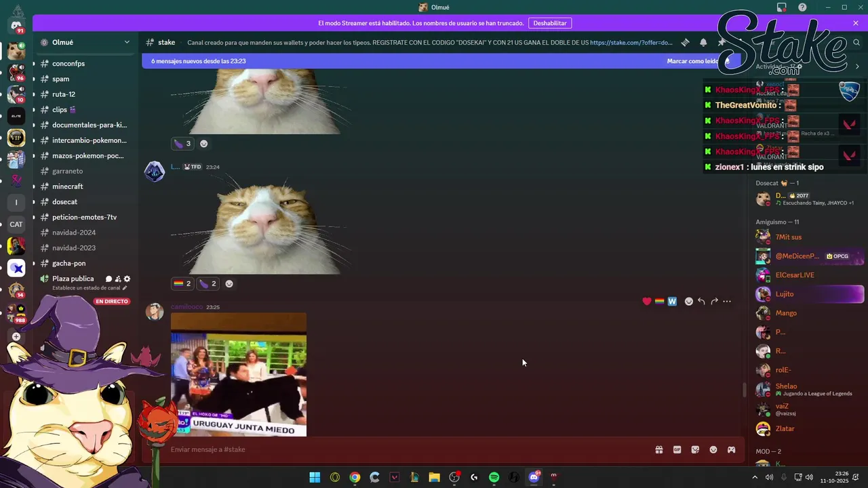This screenshot has width=868, height=488.
Task: Go to minecraft channel
Action: (x=85, y=186)
